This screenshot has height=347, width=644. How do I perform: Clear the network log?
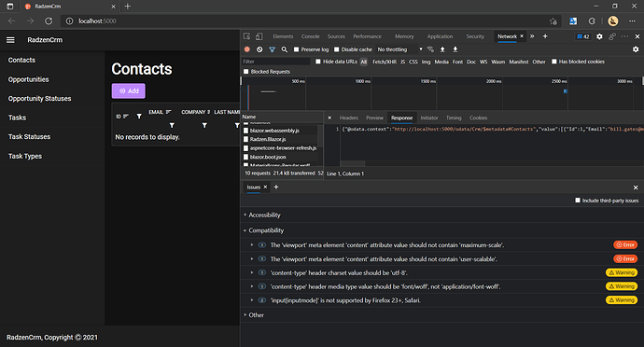[259, 49]
